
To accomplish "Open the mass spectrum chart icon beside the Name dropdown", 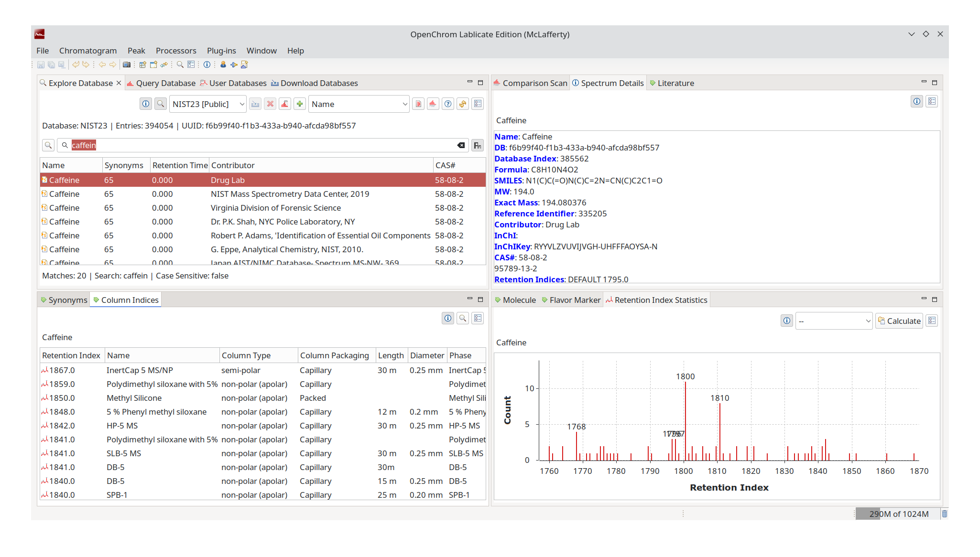I will [433, 104].
